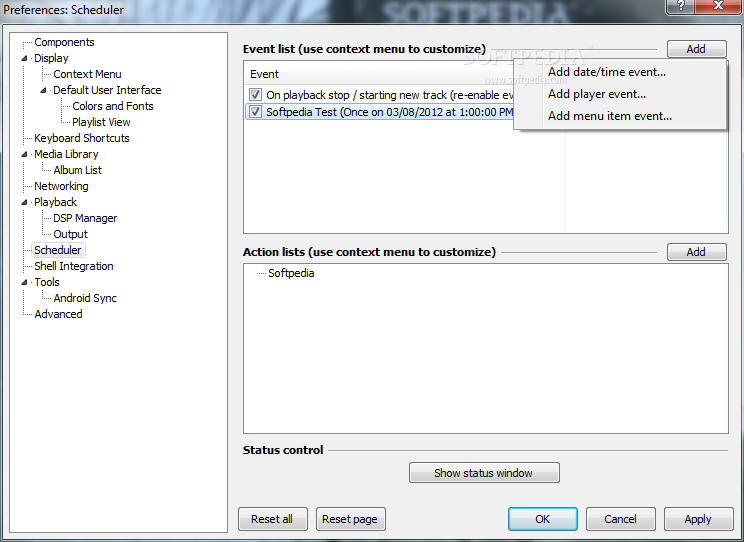Open help with the title bar question mark

pos(682,8)
